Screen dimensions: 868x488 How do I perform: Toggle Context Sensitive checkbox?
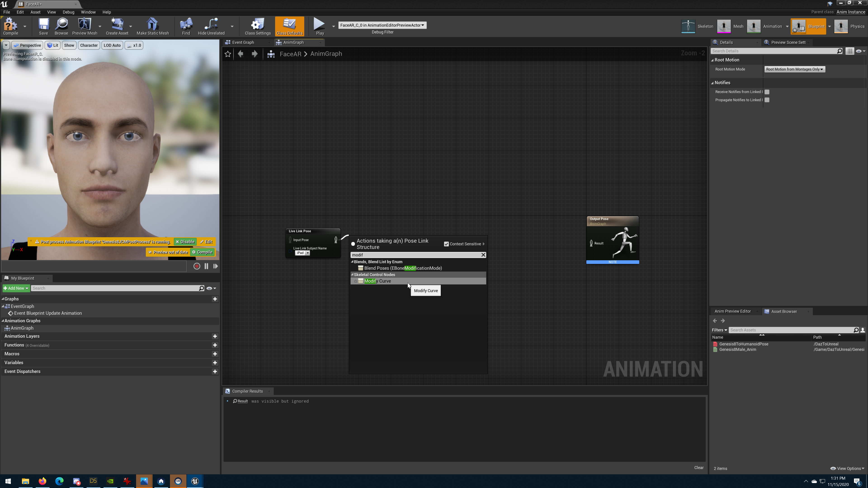coord(446,244)
